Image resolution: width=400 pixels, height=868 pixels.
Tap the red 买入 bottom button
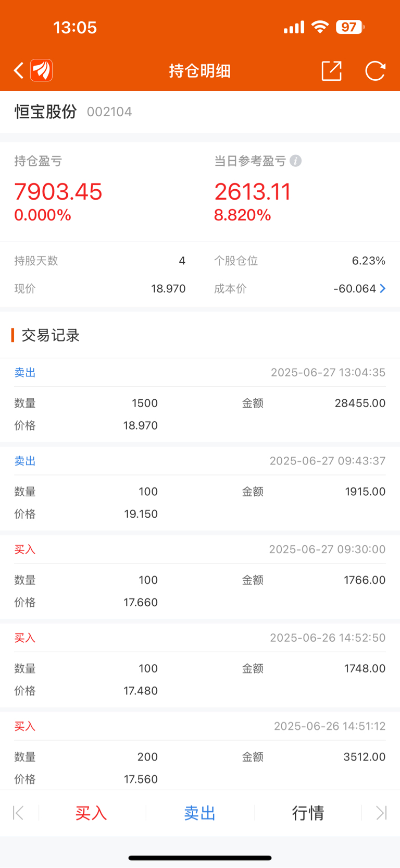(91, 813)
